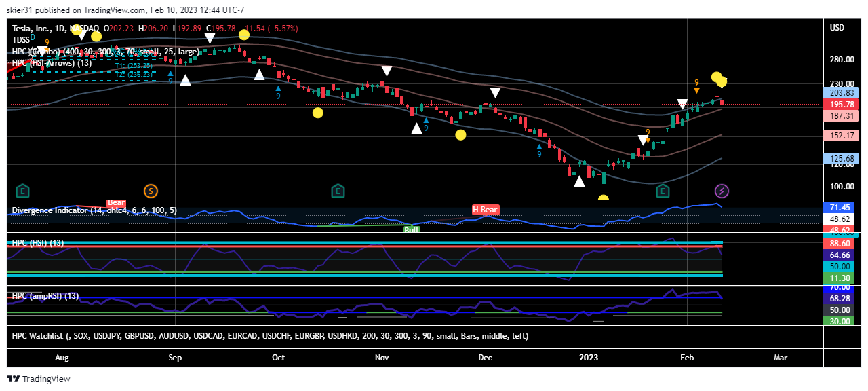Click the skier31 published header text
868x391 pixels.
click(x=125, y=10)
